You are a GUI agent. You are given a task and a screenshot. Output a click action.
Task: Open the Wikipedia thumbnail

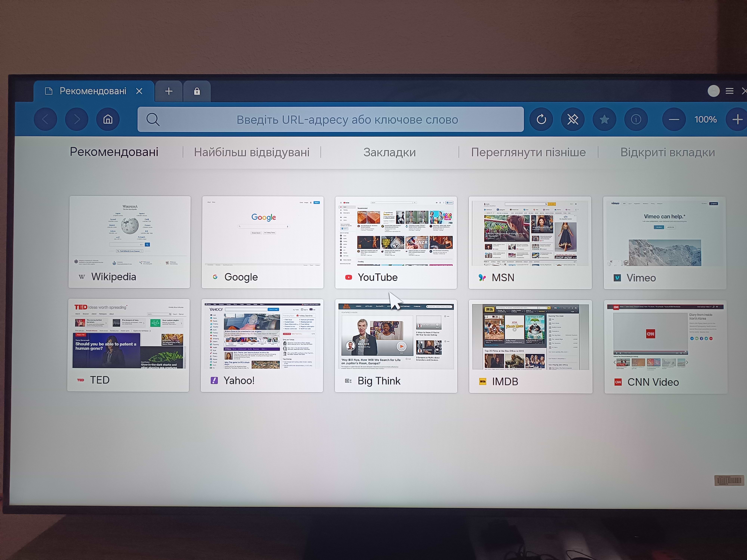[x=129, y=242]
